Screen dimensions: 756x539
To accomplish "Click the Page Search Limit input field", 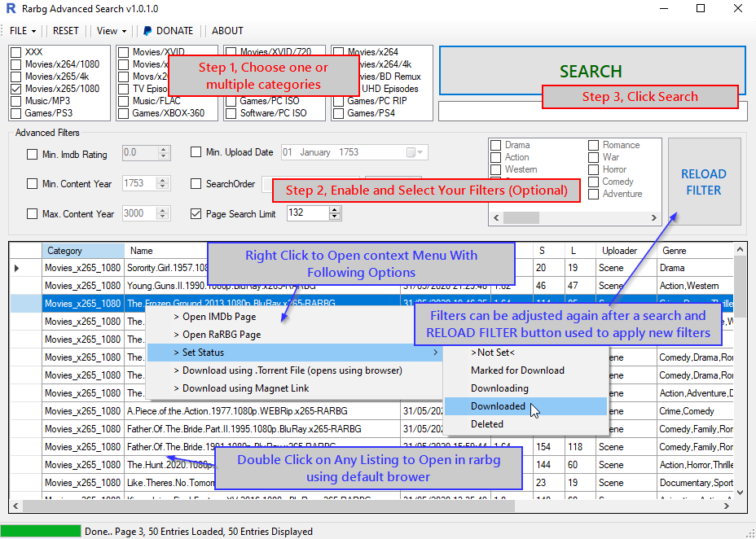I will [x=308, y=213].
